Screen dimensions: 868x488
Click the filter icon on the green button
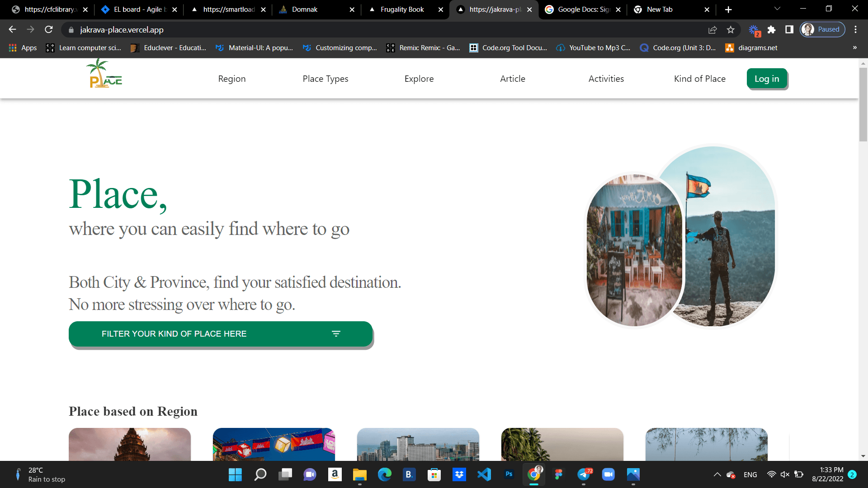336,334
